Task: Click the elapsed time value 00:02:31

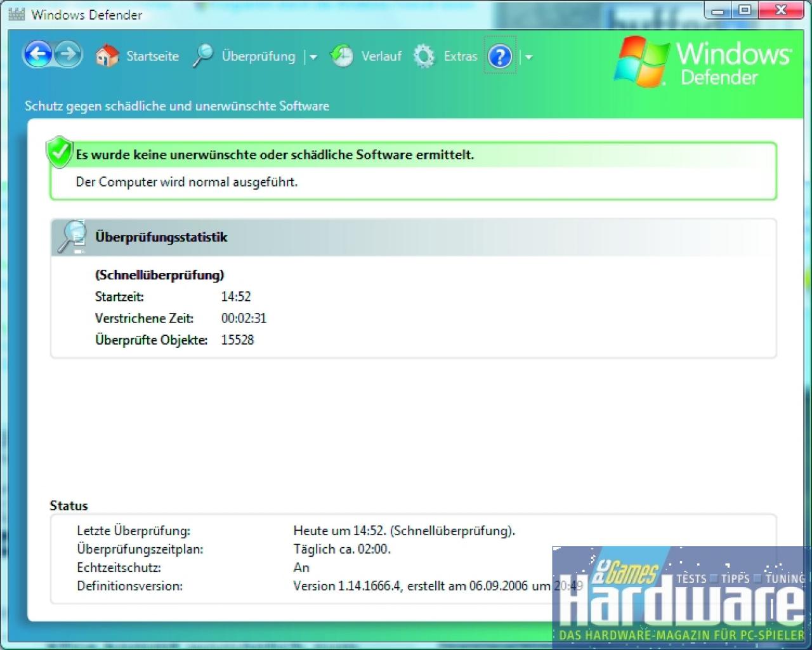Action: (244, 318)
